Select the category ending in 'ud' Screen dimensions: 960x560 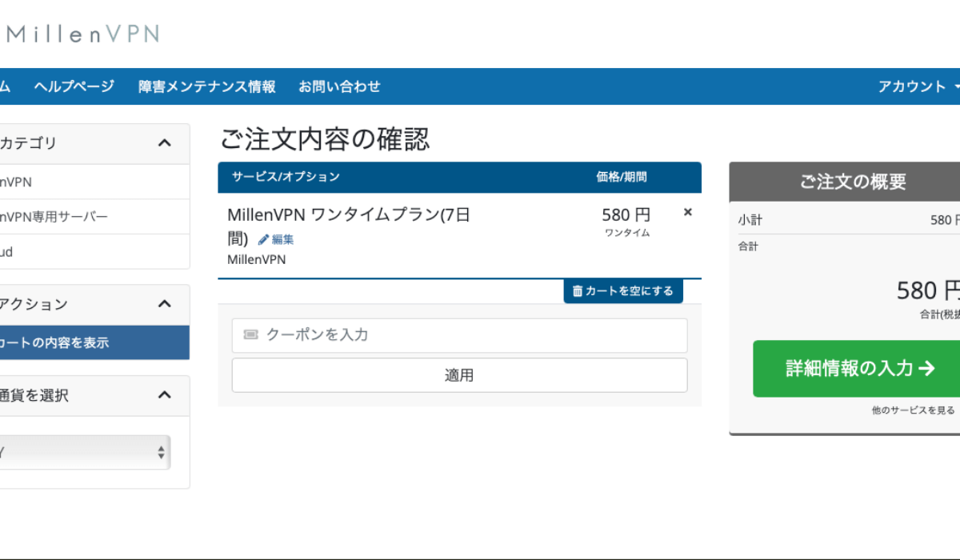pos(94,252)
